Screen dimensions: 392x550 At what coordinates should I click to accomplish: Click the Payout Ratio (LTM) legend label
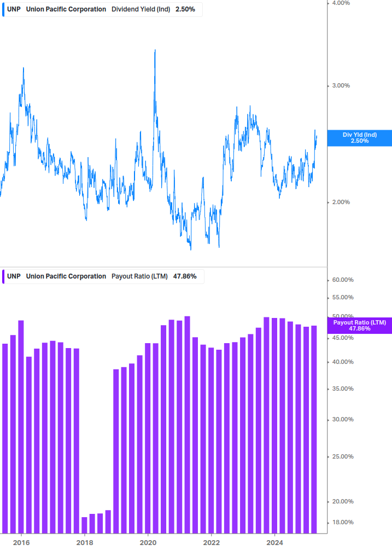pos(139,276)
